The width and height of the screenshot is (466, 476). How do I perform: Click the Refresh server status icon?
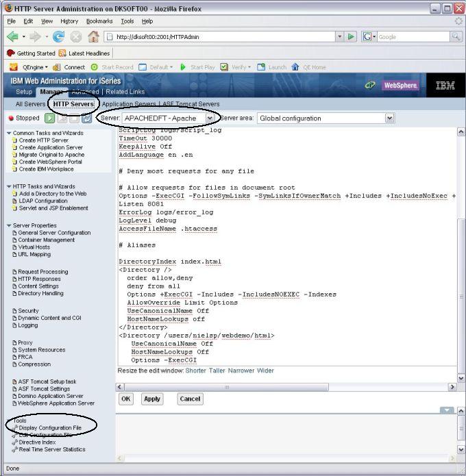pyautogui.click(x=86, y=118)
